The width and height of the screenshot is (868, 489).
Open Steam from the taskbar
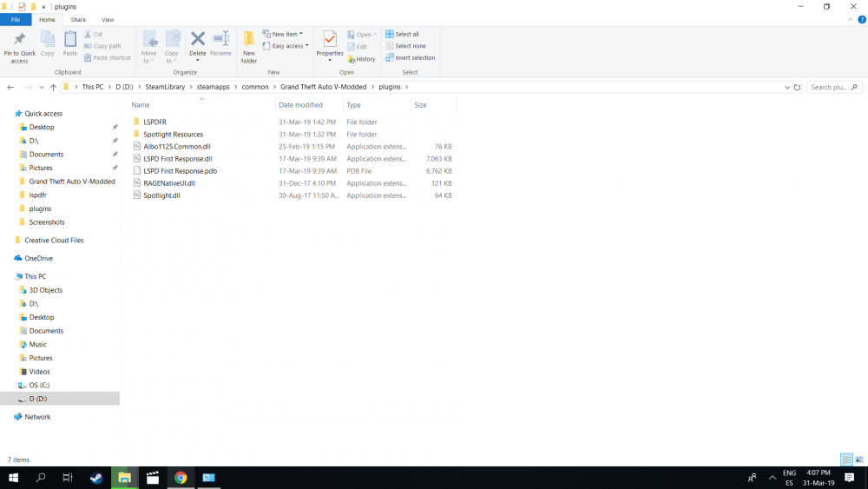point(96,478)
